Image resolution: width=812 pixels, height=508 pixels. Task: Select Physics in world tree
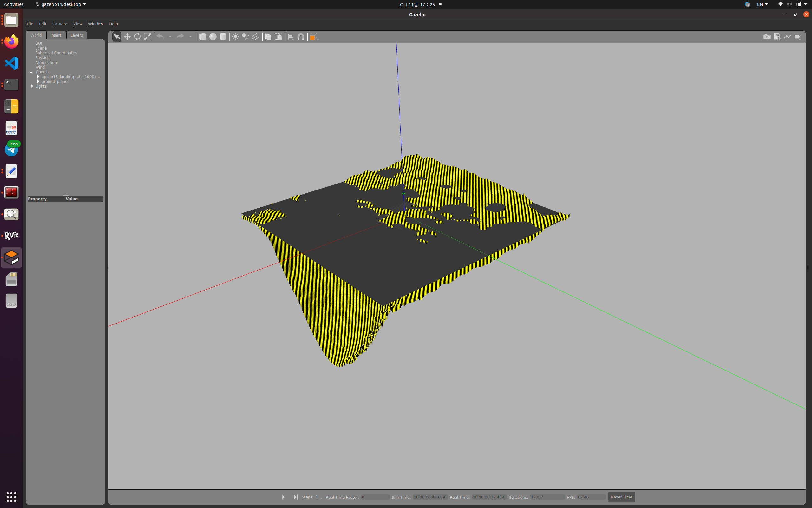click(x=42, y=57)
